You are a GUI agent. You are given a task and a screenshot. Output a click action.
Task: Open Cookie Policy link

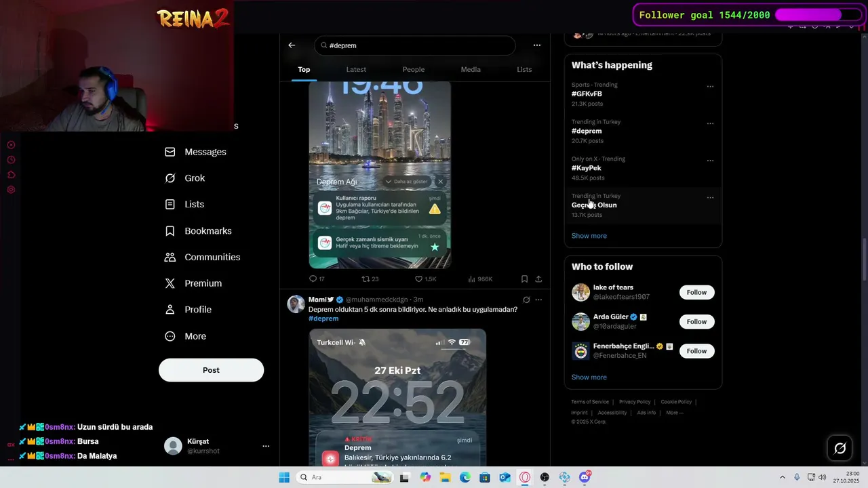click(x=676, y=402)
